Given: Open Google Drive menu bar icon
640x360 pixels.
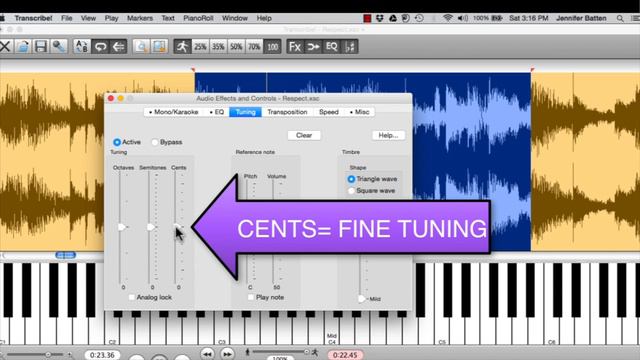Looking at the screenshot, I should click(x=393, y=18).
